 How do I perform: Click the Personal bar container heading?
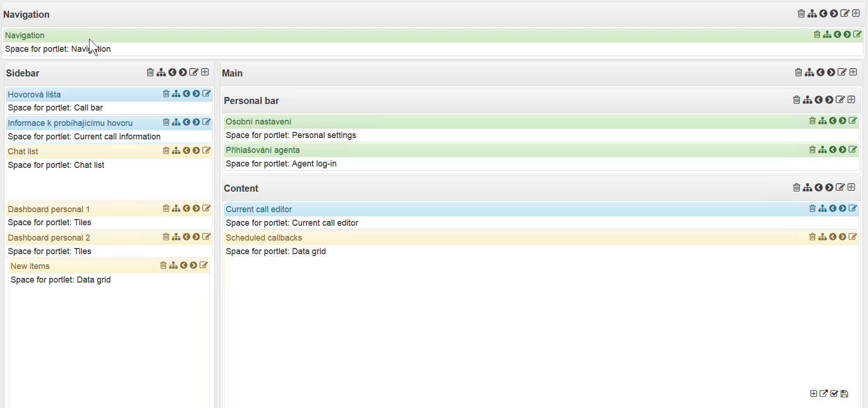[251, 101]
